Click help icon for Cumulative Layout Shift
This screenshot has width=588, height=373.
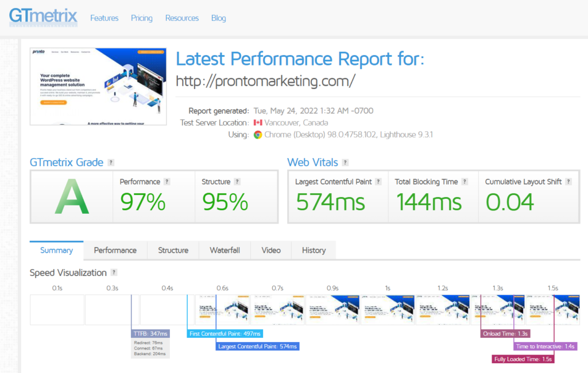[568, 182]
